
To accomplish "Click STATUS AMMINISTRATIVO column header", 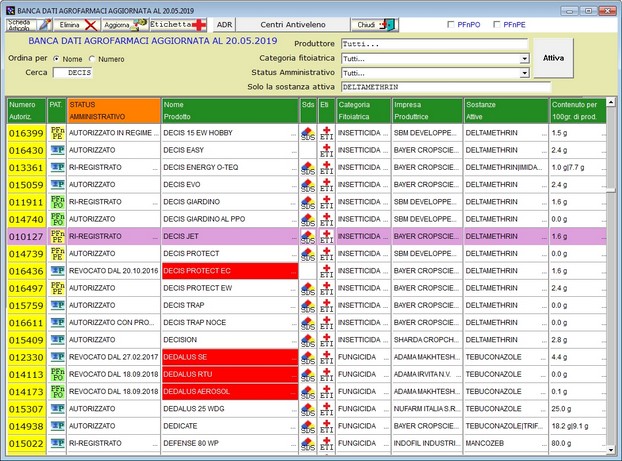I will click(x=114, y=111).
